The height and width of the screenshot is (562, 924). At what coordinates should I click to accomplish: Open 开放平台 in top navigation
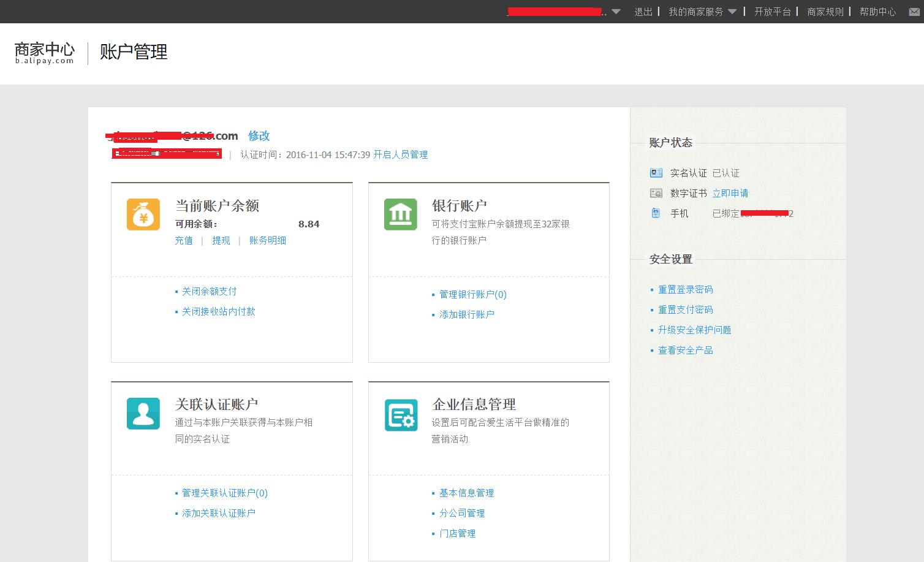772,12
